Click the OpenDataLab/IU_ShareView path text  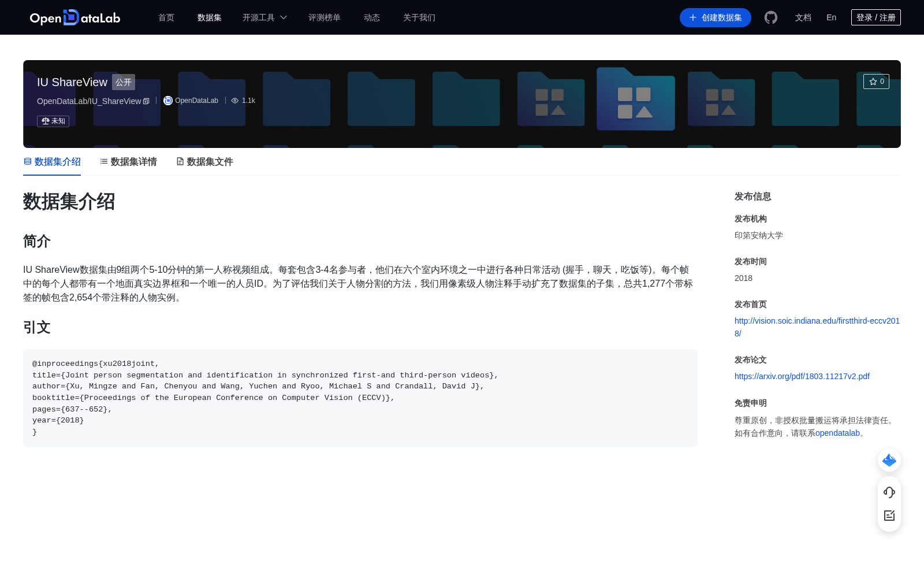tap(89, 101)
